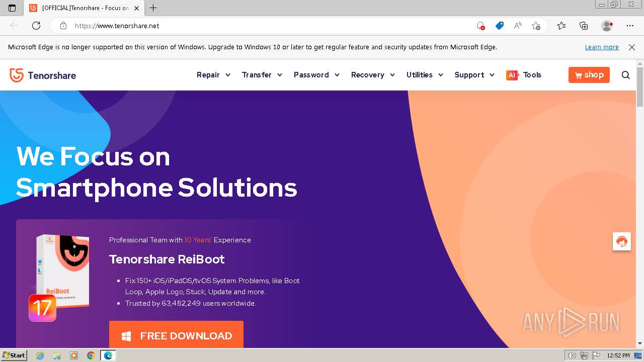Open the Tools menu item

coord(532,75)
